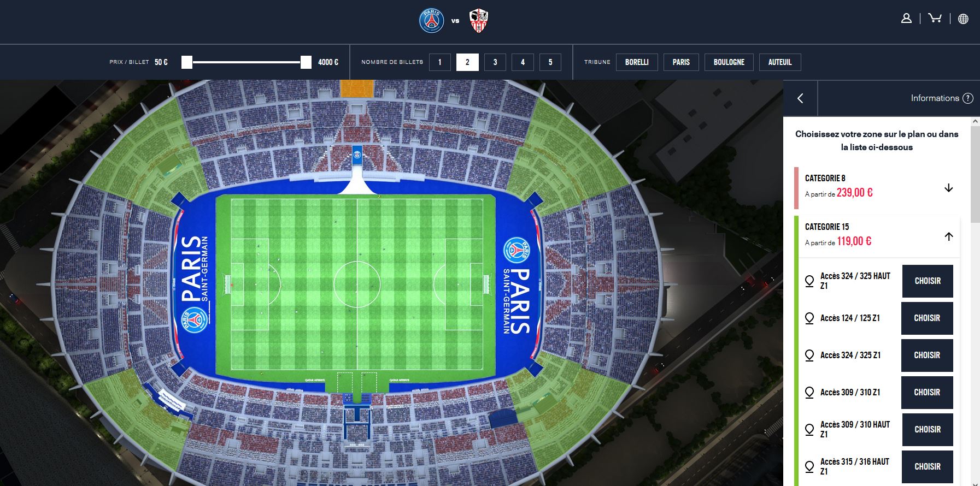
Task: Filter by the Borelli tribune
Action: 637,62
